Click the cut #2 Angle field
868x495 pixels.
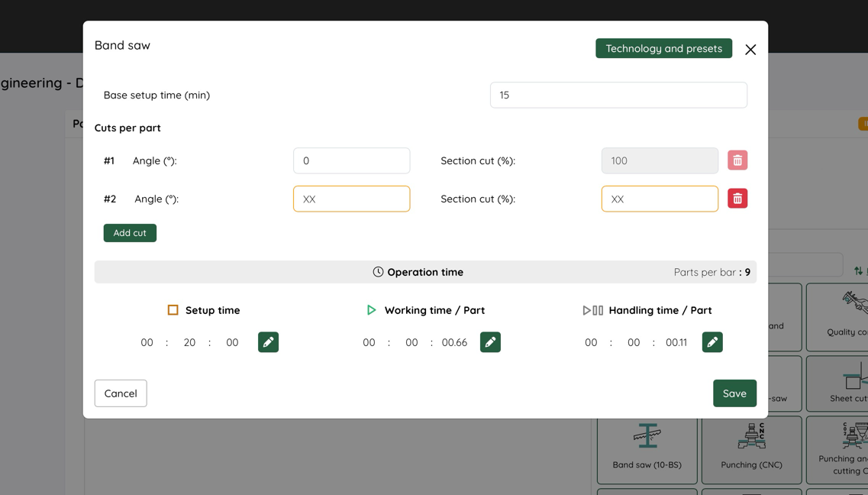coord(351,199)
